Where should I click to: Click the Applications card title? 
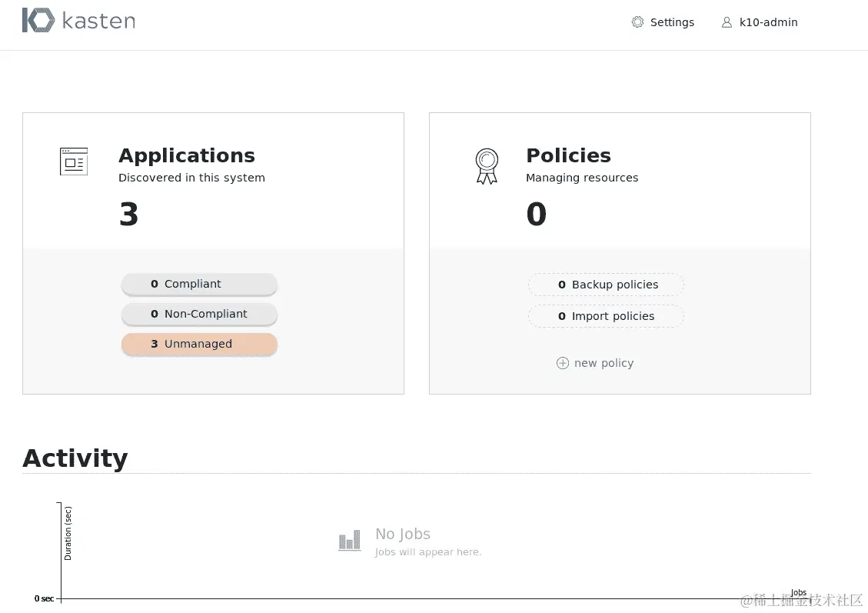[x=187, y=155]
